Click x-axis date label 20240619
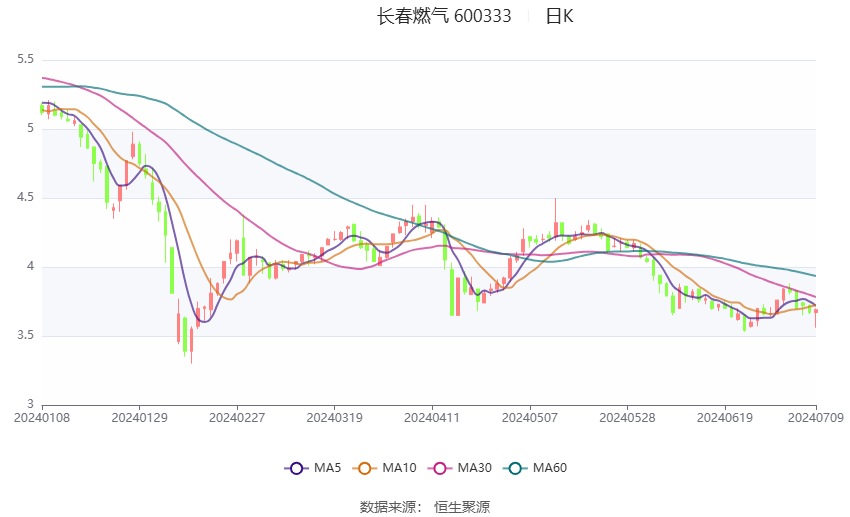The height and width of the screenshot is (517, 850). point(725,418)
